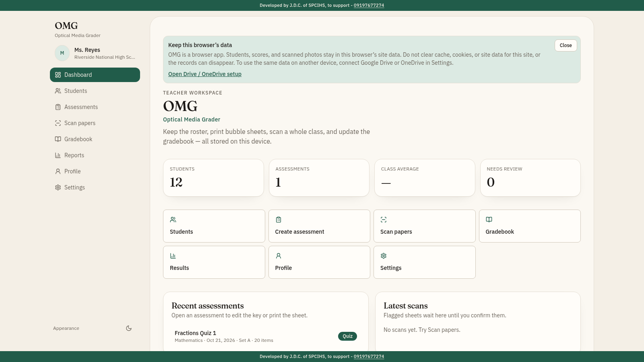Close the browser data notice
The image size is (644, 362).
(566, 45)
